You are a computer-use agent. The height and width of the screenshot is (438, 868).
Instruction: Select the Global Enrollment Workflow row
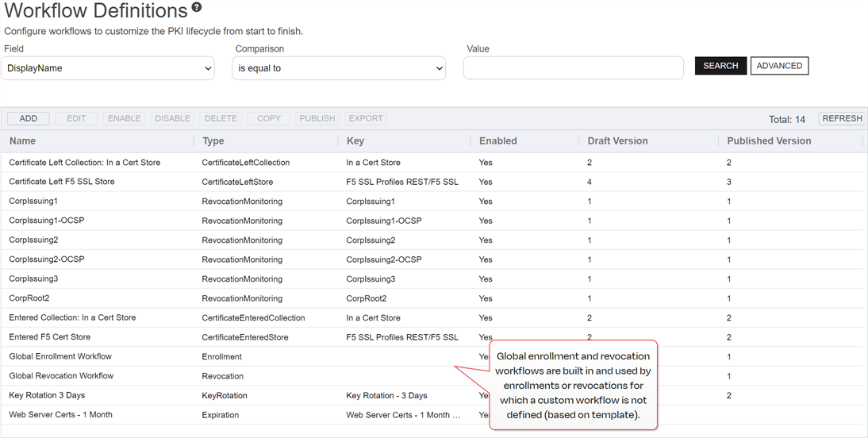pos(60,356)
